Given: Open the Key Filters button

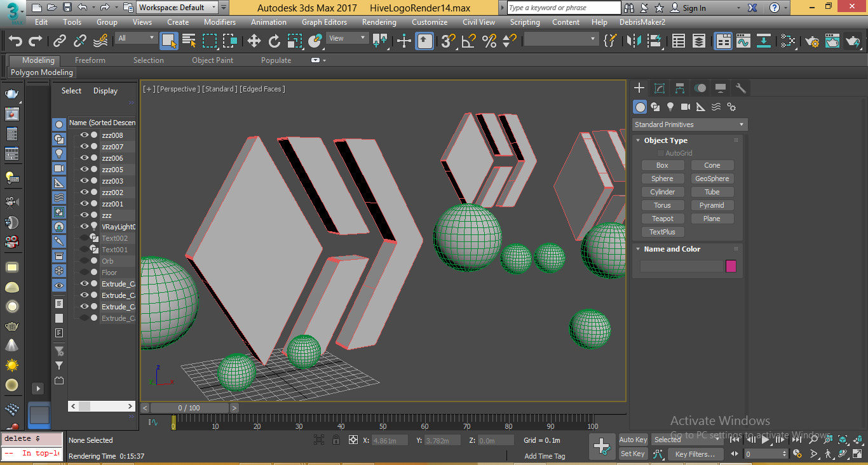Looking at the screenshot, I should [x=695, y=454].
